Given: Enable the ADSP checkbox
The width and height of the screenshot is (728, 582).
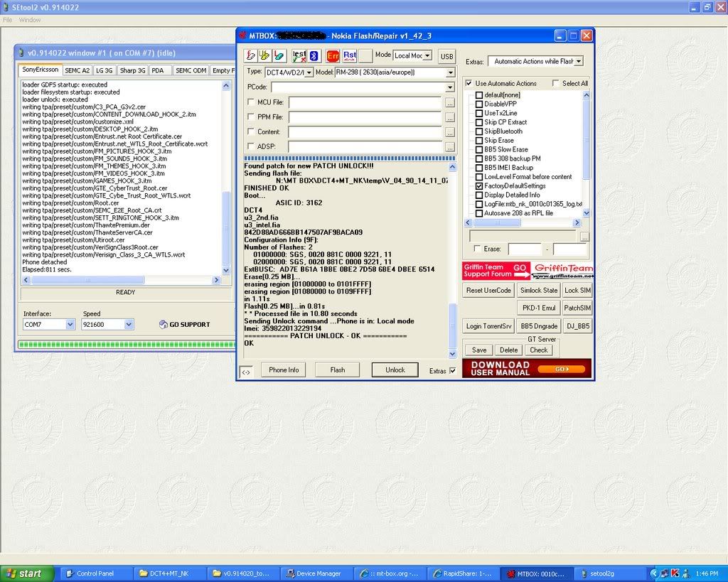Looking at the screenshot, I should click(x=251, y=146).
